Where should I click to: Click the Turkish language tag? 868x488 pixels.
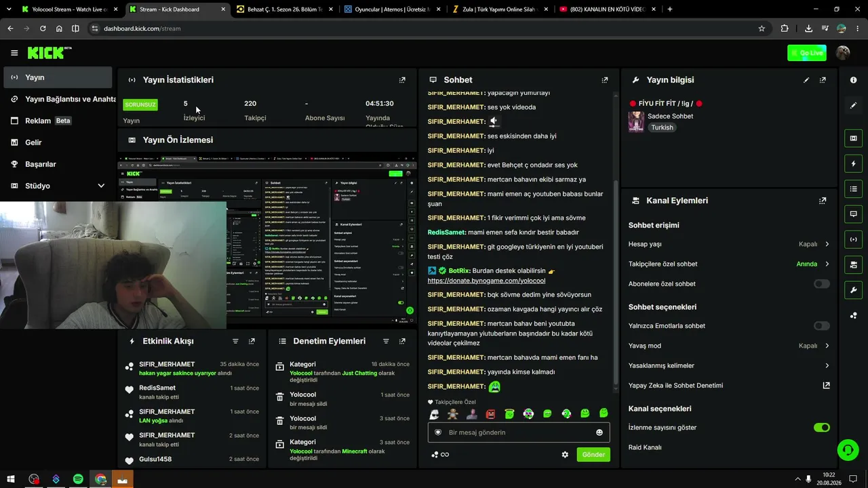pyautogui.click(x=663, y=127)
